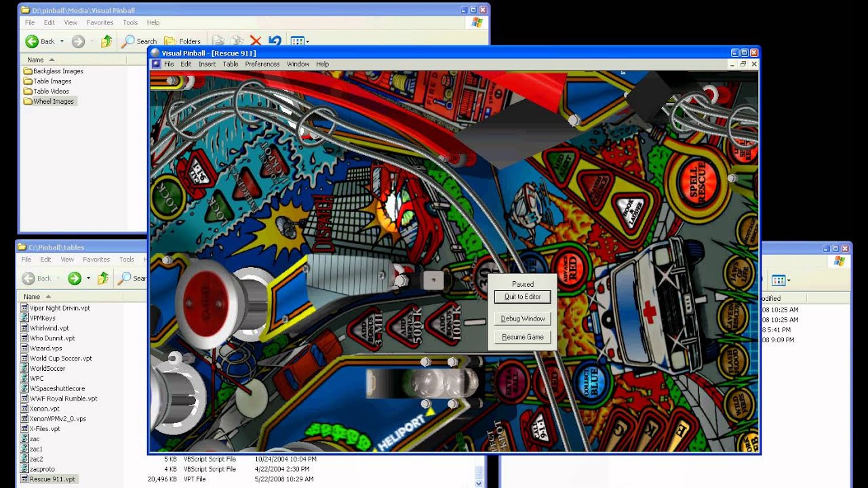Viewport: 868px width, 488px height.
Task: Open Visual Pinball Insert menu
Action: (207, 64)
